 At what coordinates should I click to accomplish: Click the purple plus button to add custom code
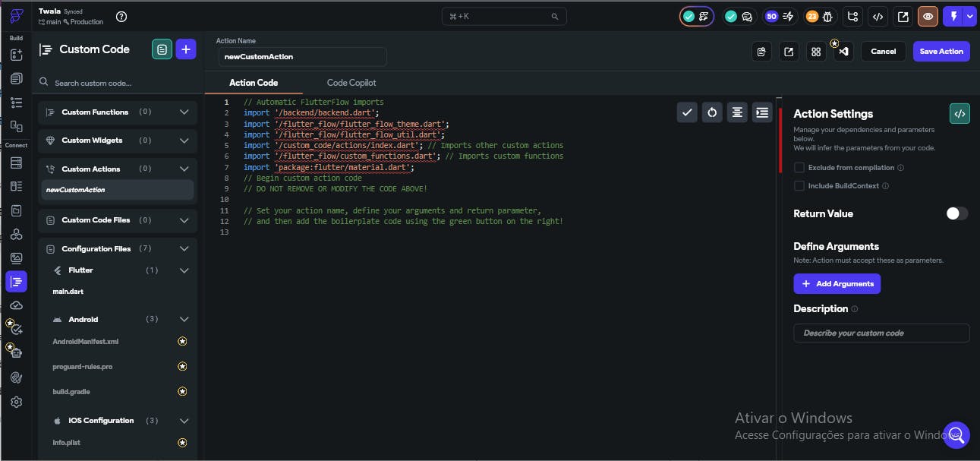pyautogui.click(x=186, y=50)
